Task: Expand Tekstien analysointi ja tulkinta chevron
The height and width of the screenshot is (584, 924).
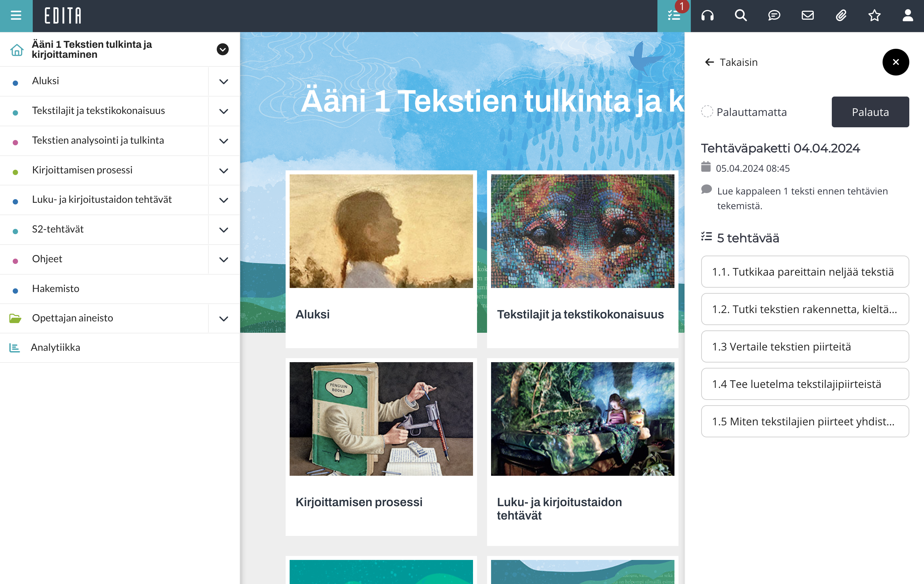Action: click(224, 141)
